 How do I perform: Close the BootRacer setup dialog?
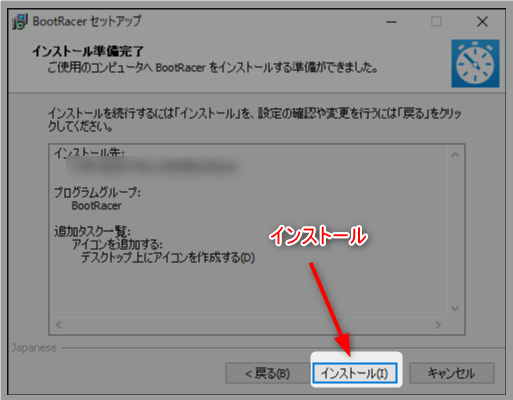click(482, 22)
